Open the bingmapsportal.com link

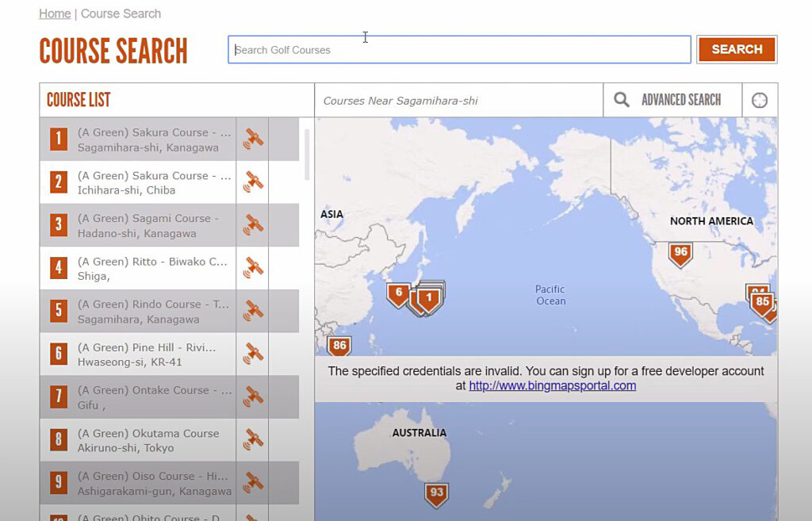[x=552, y=386]
